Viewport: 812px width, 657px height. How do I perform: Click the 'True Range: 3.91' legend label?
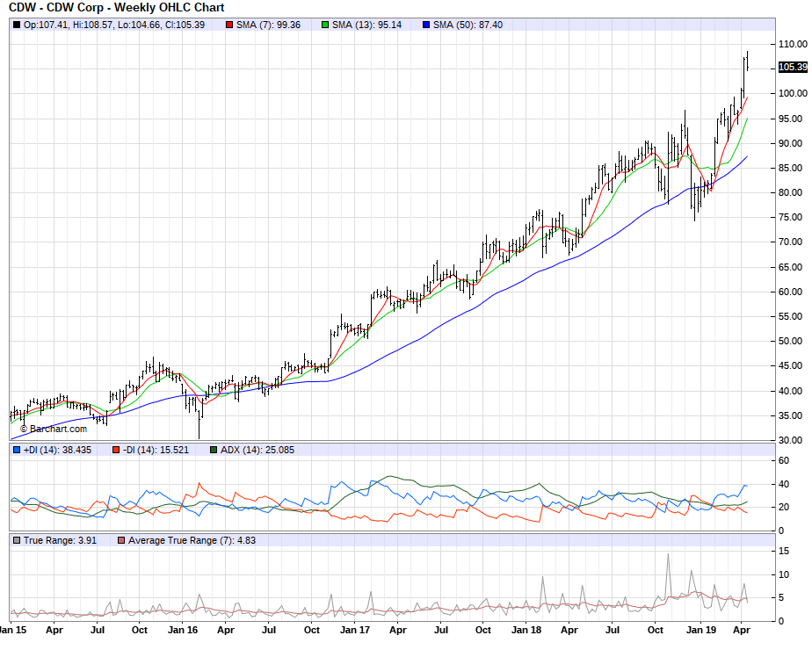coord(60,540)
